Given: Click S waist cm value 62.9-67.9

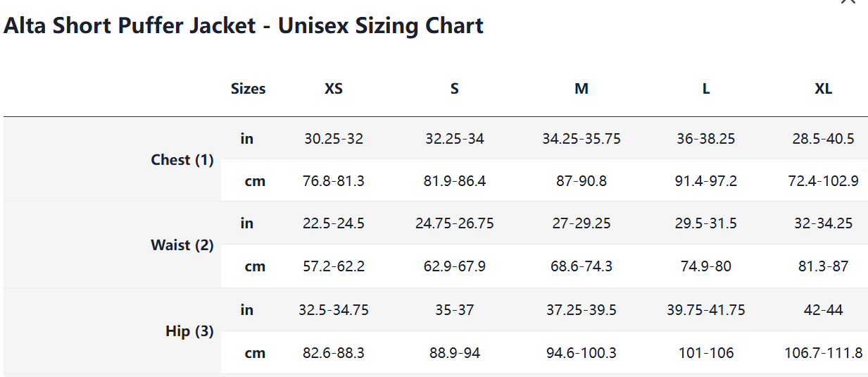Looking at the screenshot, I should [455, 266].
